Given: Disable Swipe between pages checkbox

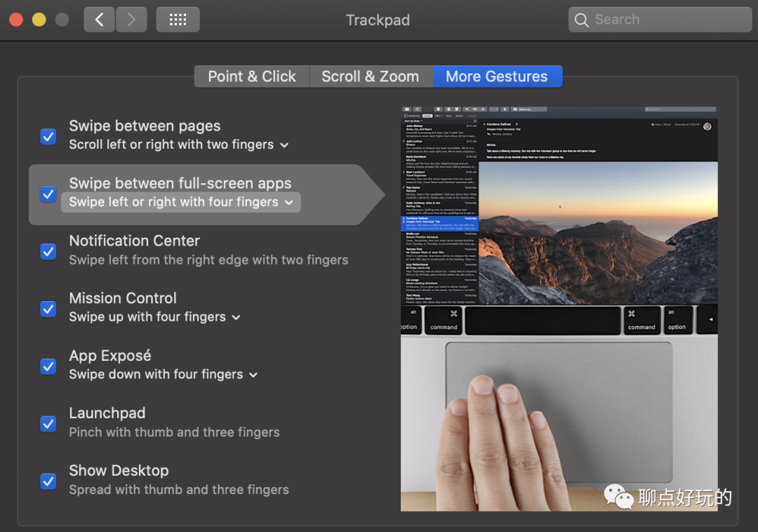Looking at the screenshot, I should click(x=48, y=136).
